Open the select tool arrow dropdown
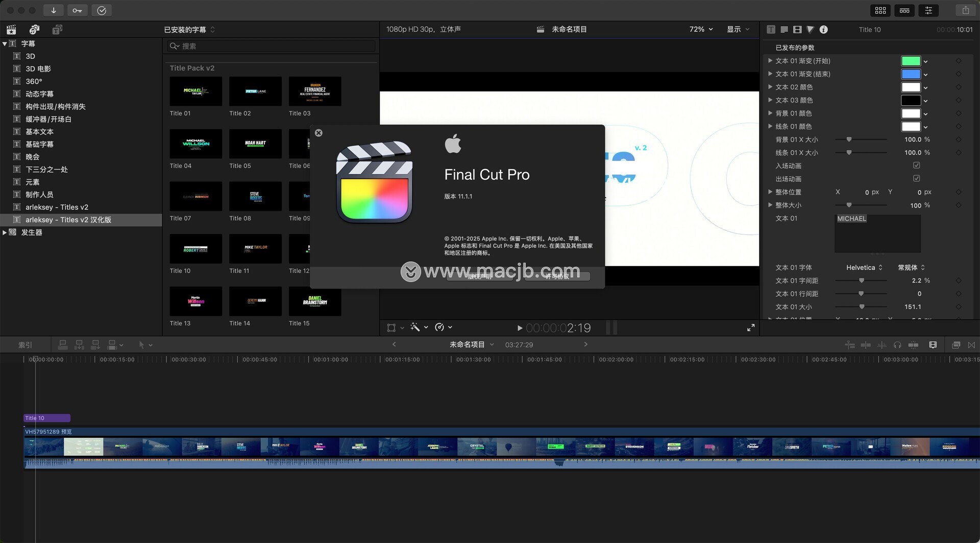The image size is (980, 543). [x=145, y=345]
